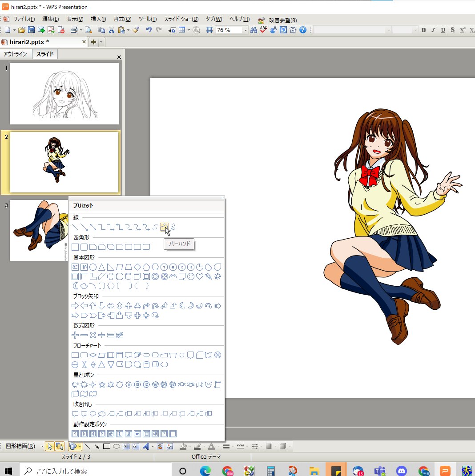Select the Line tool in drawing toolbar

coord(87,446)
